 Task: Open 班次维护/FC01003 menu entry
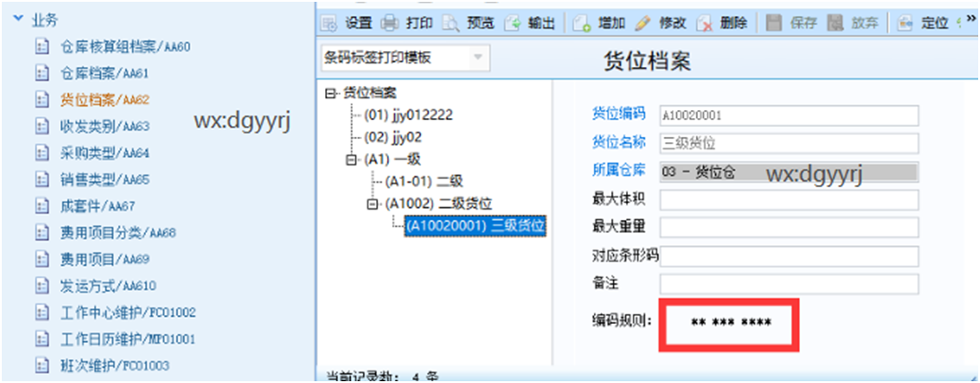point(115,365)
